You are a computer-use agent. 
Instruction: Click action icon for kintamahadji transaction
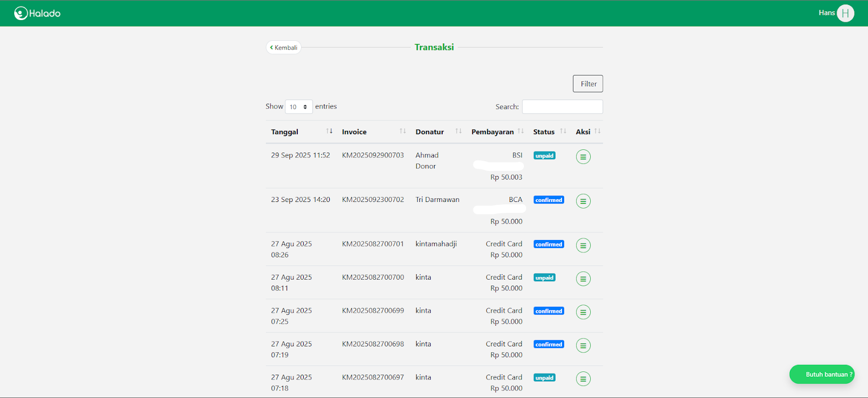pyautogui.click(x=583, y=245)
